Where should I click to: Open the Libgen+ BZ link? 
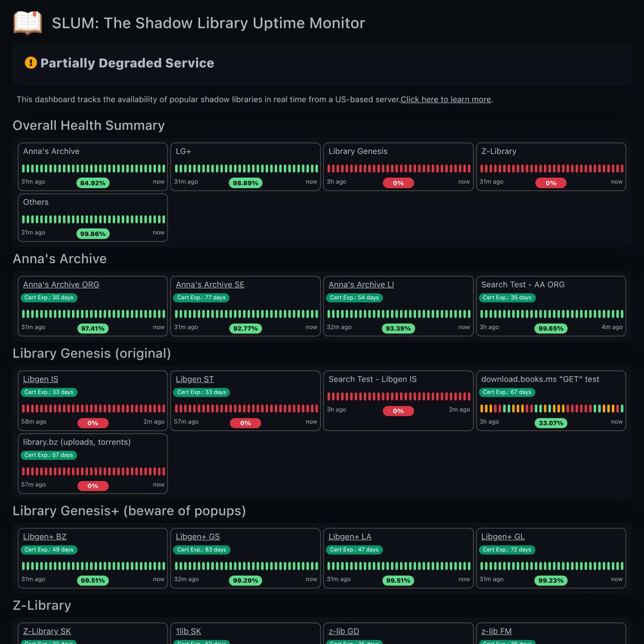[45, 537]
